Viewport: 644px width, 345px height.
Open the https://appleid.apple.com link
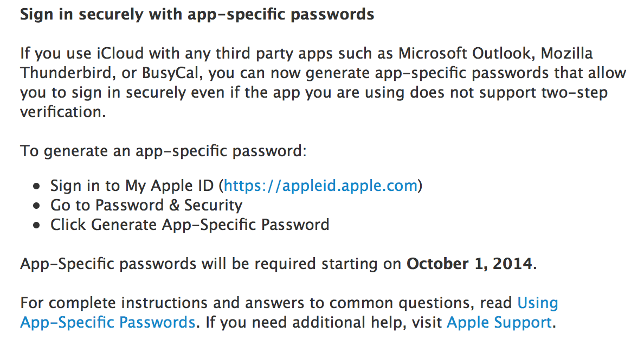tap(321, 186)
